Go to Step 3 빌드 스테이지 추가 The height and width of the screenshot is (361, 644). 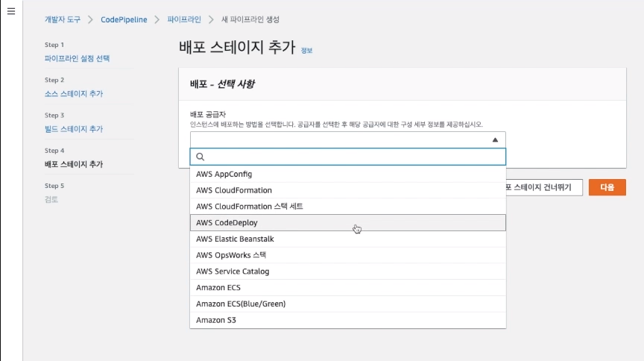click(x=74, y=129)
